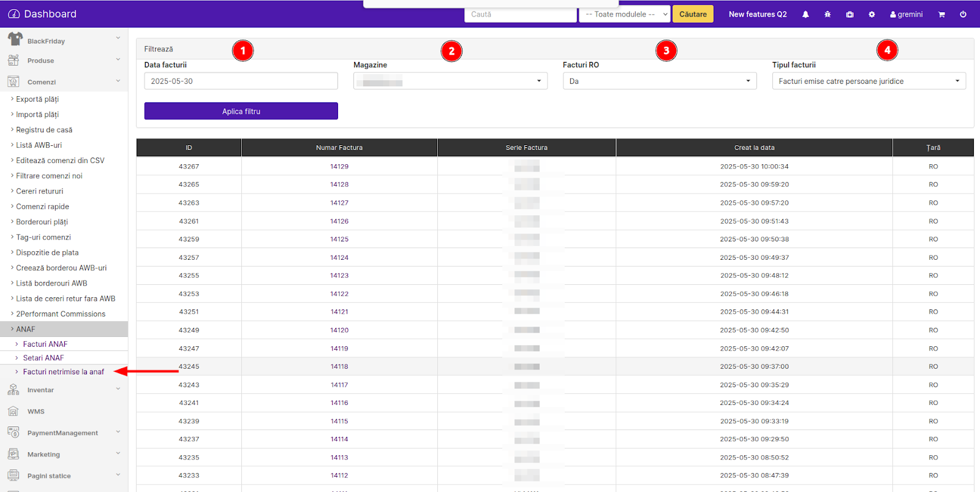Screen dimensions: 980x492
Task: Open the Facturi RO dropdown
Action: pos(659,81)
